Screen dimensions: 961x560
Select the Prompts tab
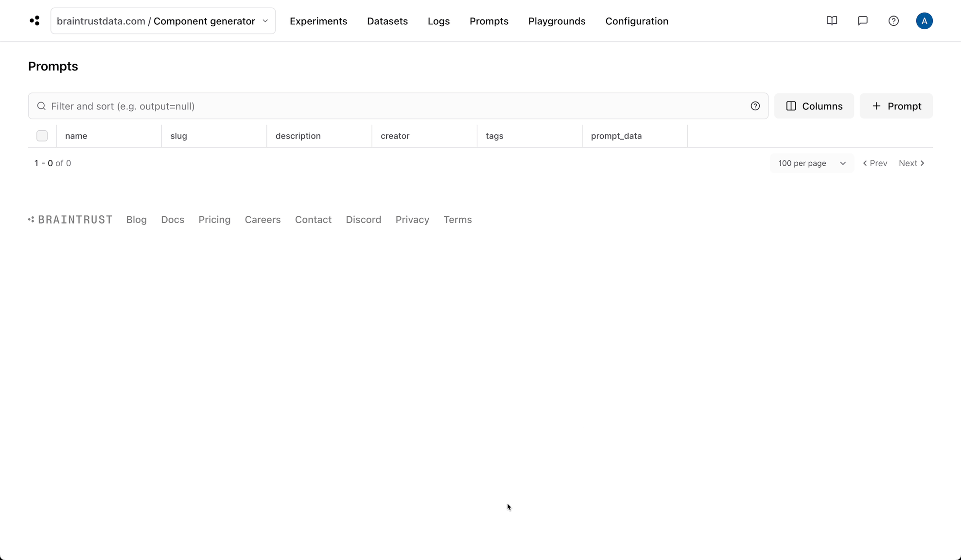coord(489,21)
